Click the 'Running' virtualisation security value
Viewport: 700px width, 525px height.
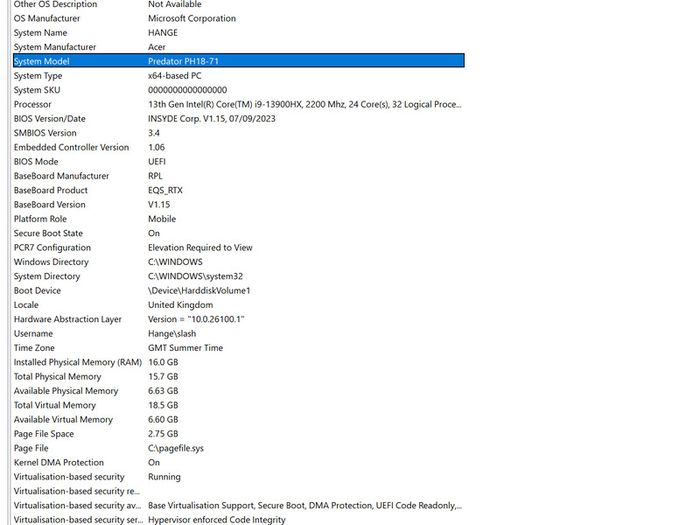pos(164,476)
